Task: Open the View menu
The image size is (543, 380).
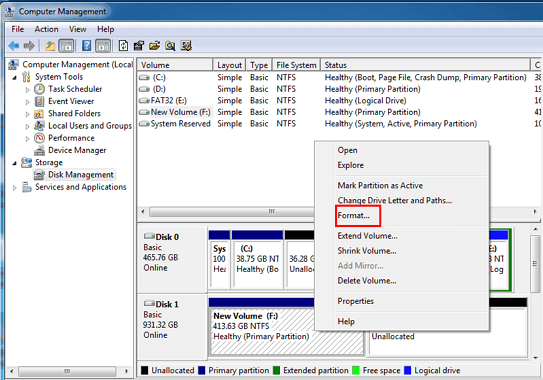Action: [x=78, y=29]
